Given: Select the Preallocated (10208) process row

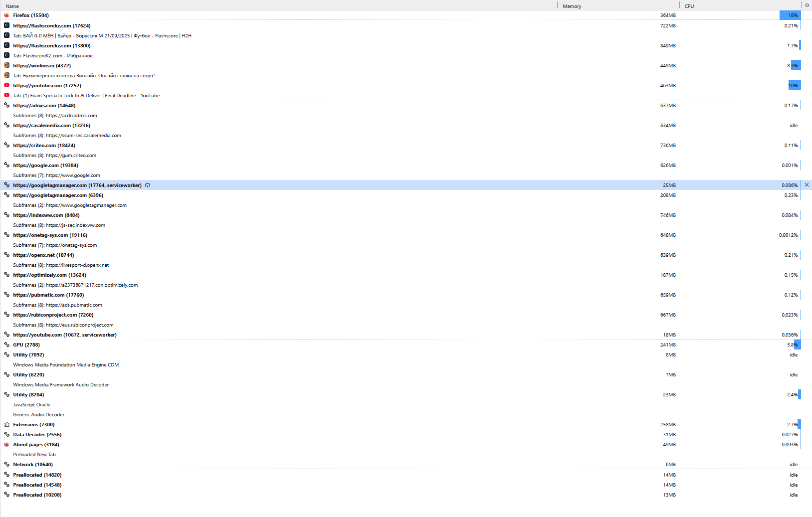Looking at the screenshot, I should coord(406,495).
